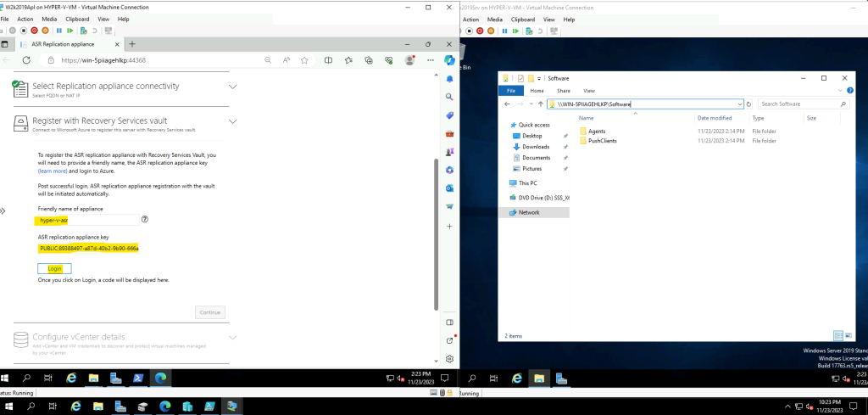Click the green Reset button in right VM toolbar

515,31
